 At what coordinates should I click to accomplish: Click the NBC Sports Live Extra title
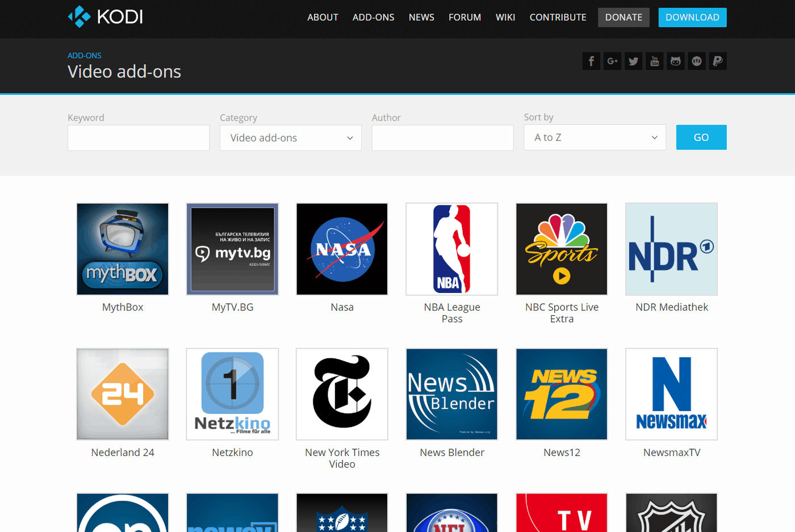pos(562,313)
